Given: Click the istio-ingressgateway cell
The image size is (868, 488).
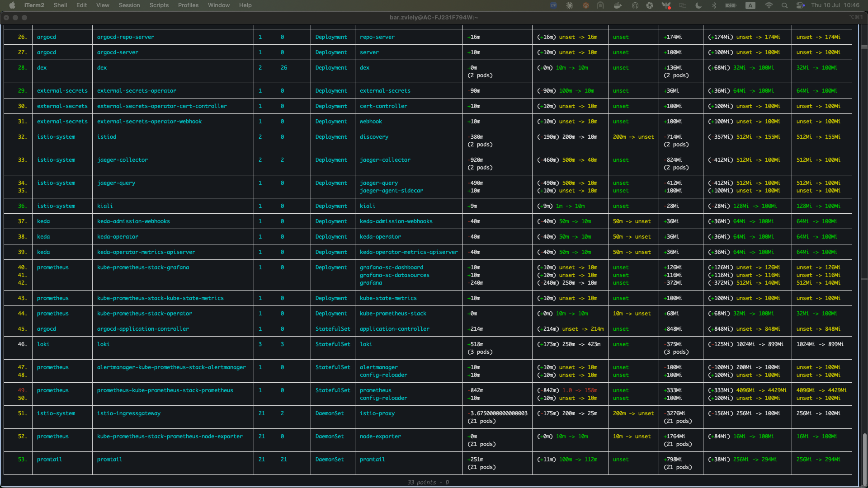Looking at the screenshot, I should 129,413.
